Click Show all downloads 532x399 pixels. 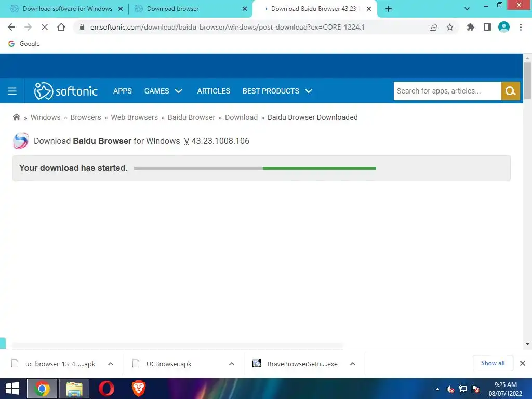tap(493, 363)
